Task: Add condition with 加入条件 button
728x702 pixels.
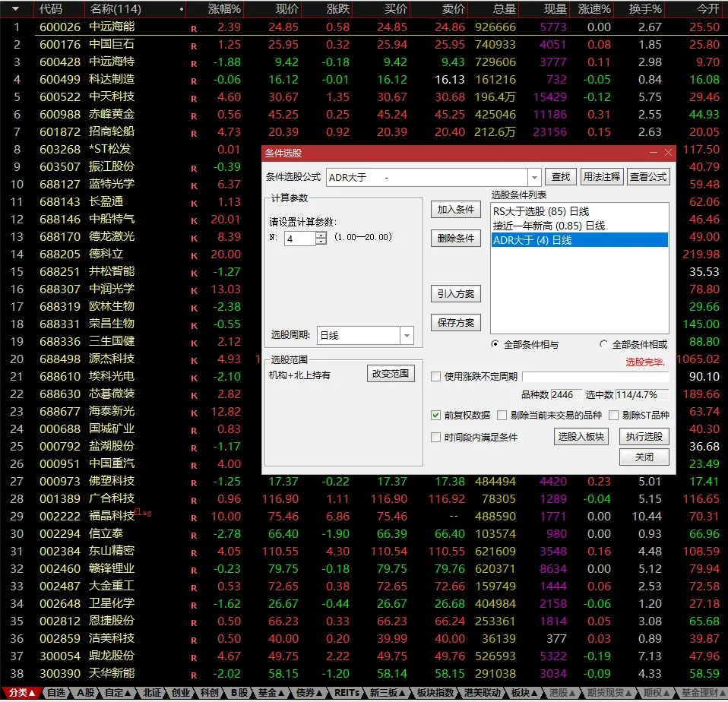Action: tap(455, 210)
